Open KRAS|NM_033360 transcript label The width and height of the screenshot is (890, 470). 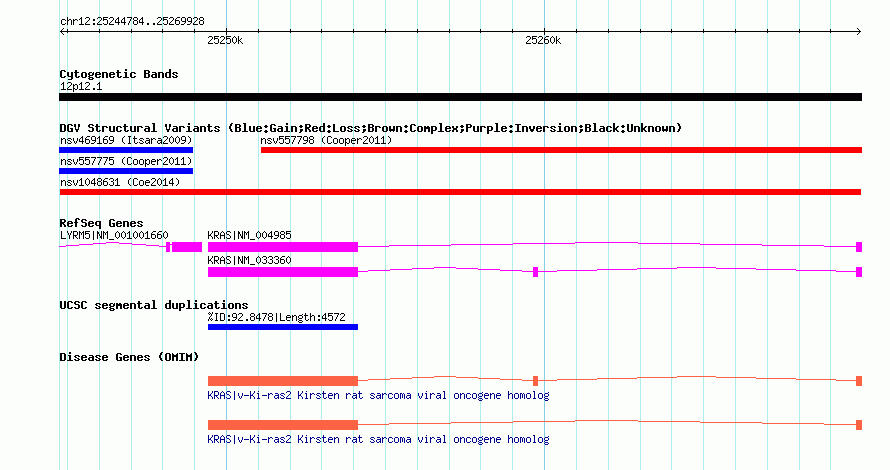click(x=249, y=260)
